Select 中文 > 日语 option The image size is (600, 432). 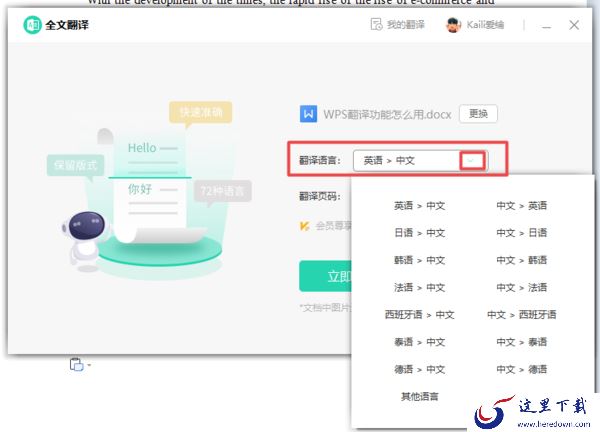click(522, 233)
